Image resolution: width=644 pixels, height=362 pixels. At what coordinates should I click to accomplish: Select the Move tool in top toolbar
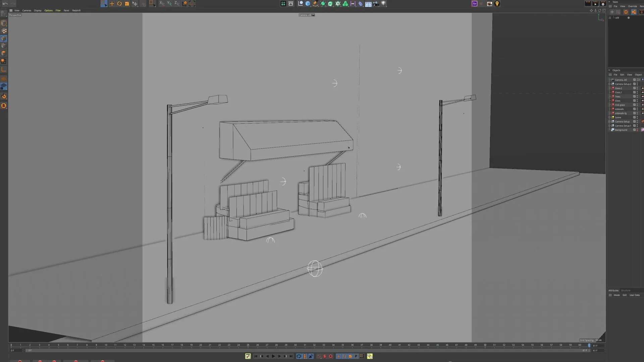tap(112, 4)
